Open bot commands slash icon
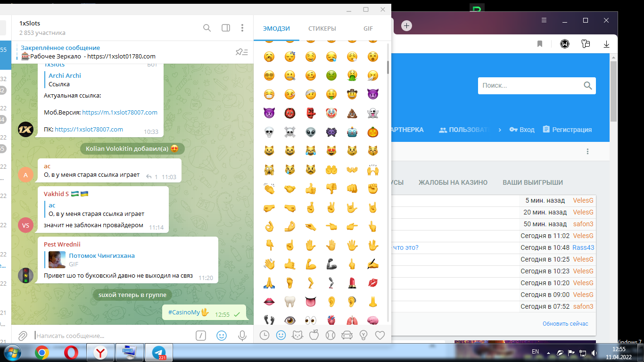 (201, 336)
